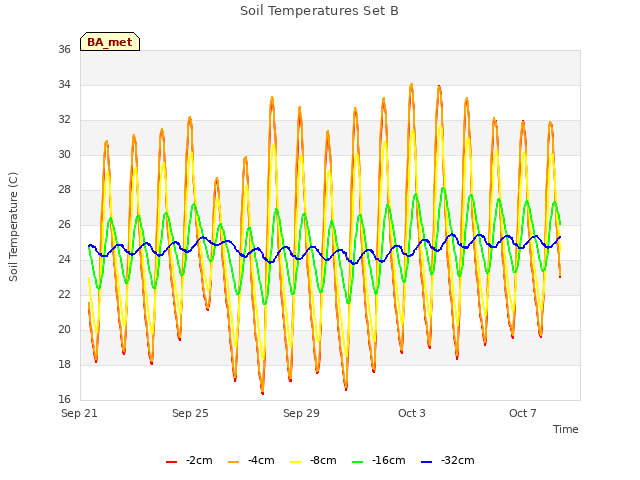Click the 16 y-axis tick label

(x=64, y=399)
